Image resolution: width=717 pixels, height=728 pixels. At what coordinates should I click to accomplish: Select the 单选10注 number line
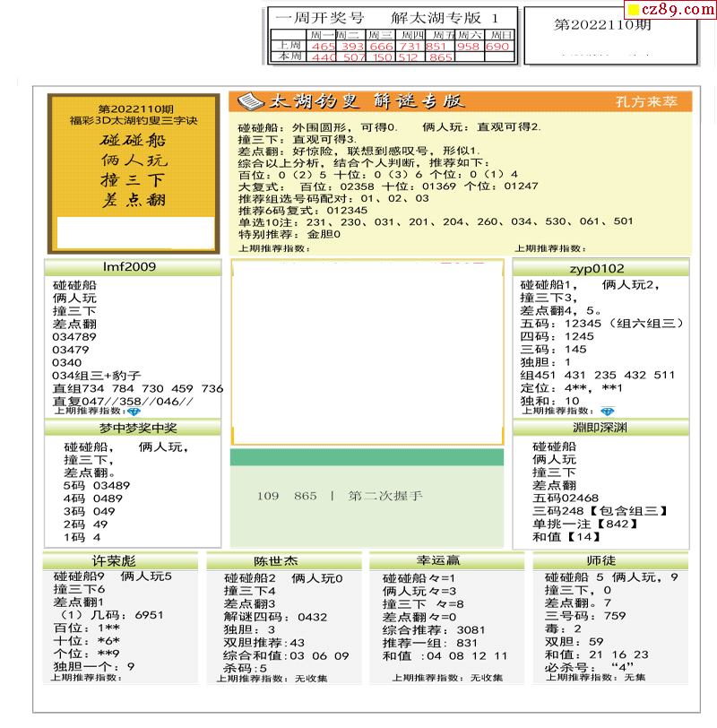click(436, 222)
